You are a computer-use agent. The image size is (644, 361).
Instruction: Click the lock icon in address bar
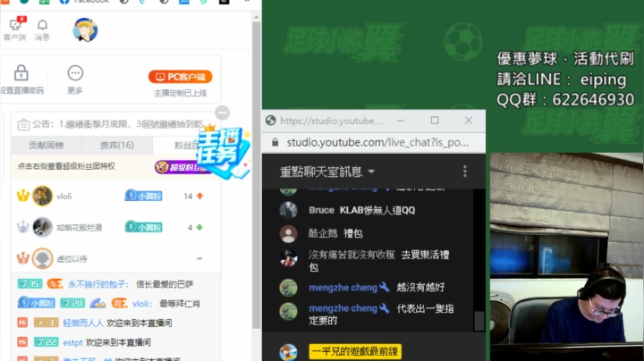[275, 142]
